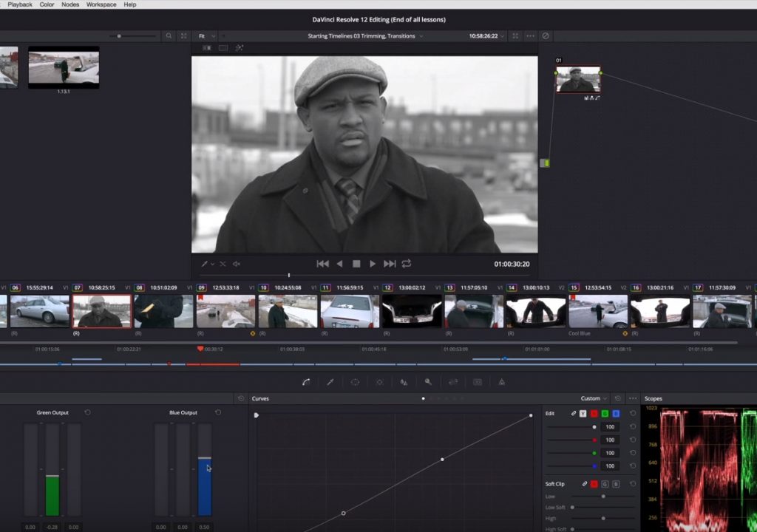Image resolution: width=757 pixels, height=532 pixels.
Task: Toggle the Soft Clip link icon
Action: click(584, 484)
